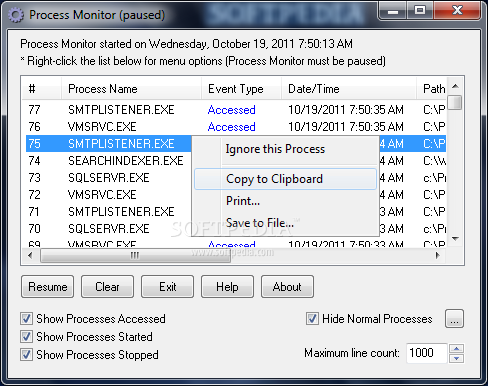Decrease maximum line count with down arrow
488x386 pixels.
click(x=456, y=358)
